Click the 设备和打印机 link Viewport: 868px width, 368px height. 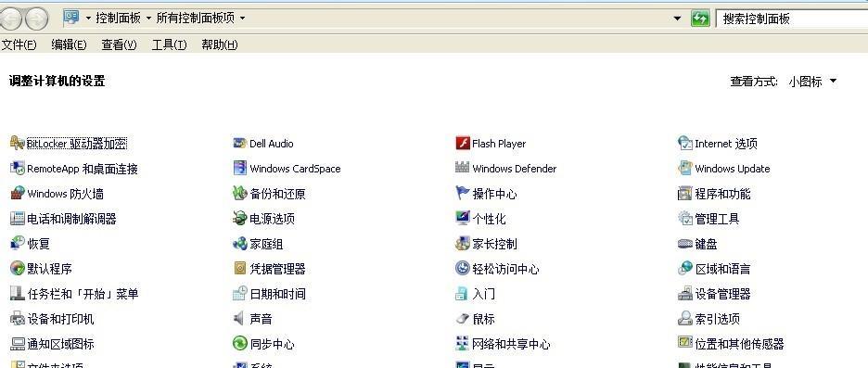(60, 319)
